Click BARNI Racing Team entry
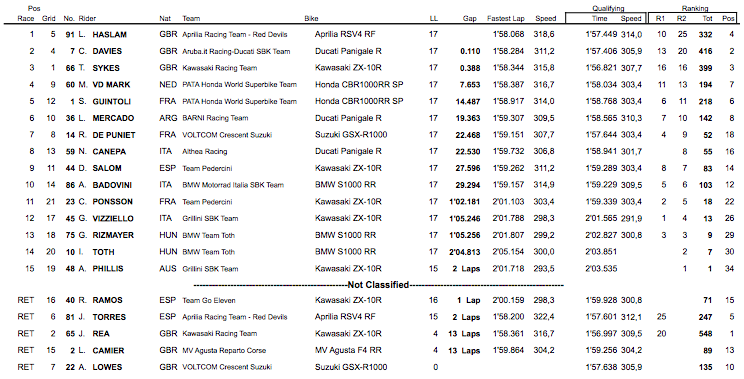This screenshot has height=379, width=744. click(x=215, y=118)
